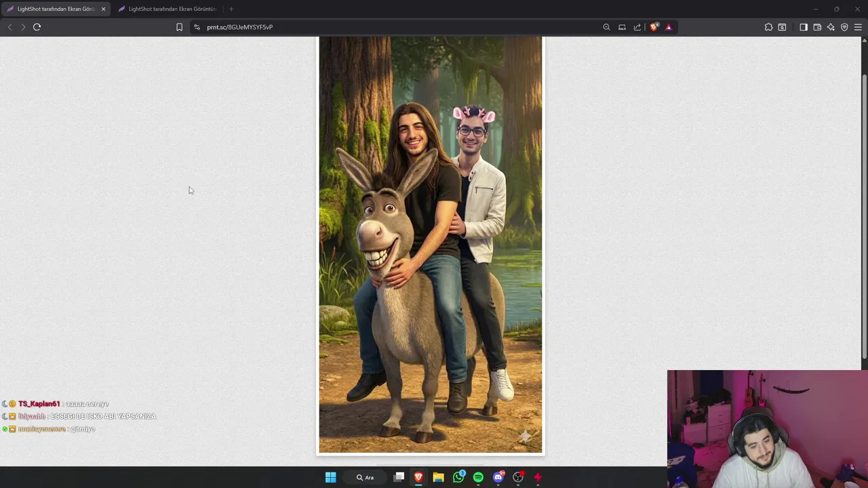Go back to the previous page

point(9,27)
